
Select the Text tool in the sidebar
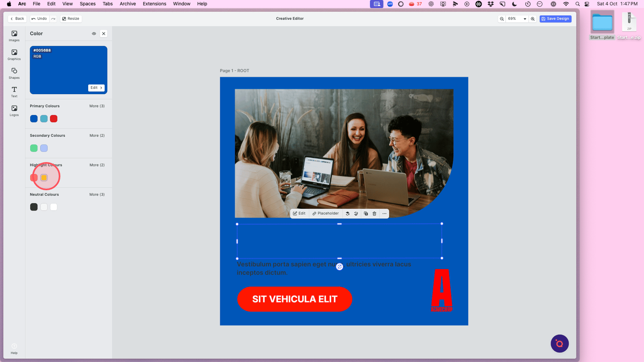(x=14, y=92)
